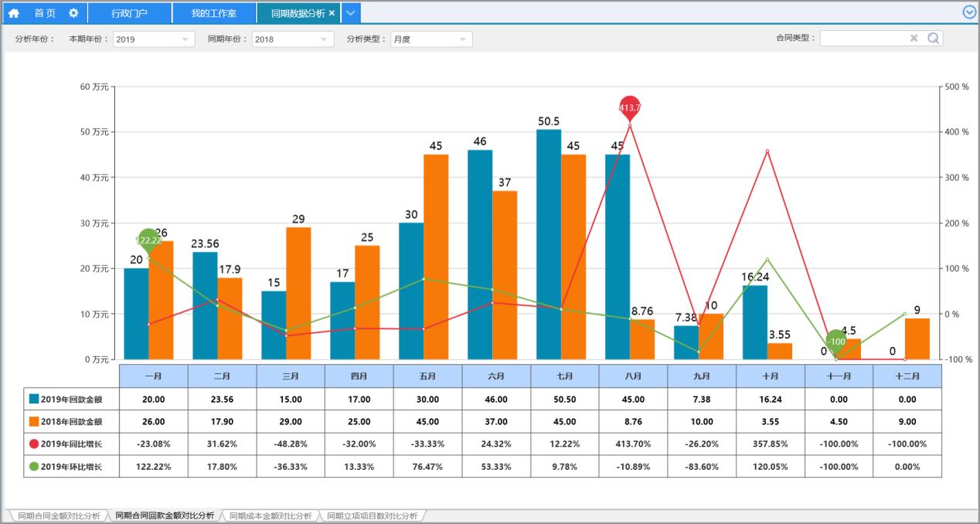Click the red 413.7 max marker pin
The image size is (980, 524).
(x=631, y=107)
